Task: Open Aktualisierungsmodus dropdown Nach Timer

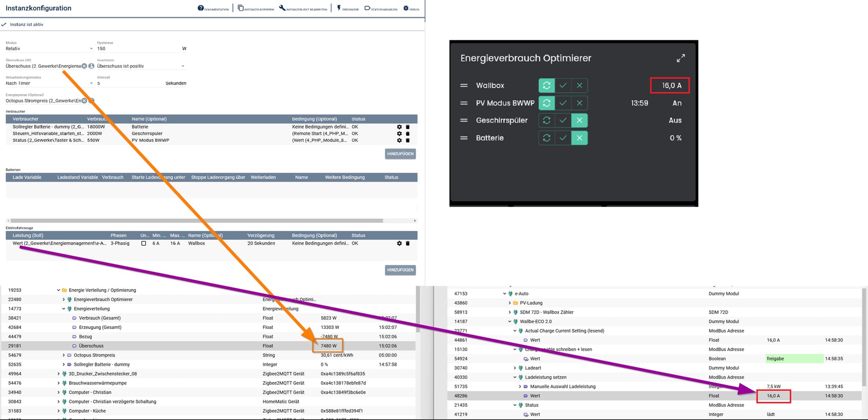Action: pos(50,83)
